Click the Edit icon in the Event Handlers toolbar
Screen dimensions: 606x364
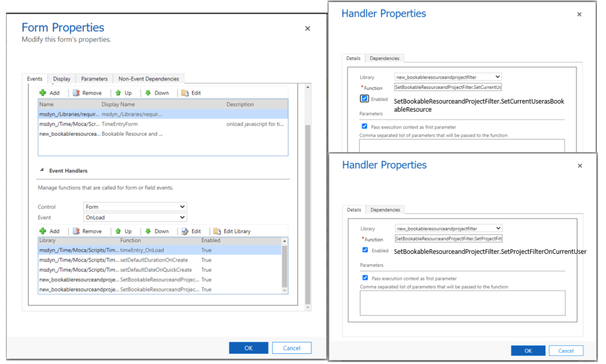pyautogui.click(x=185, y=231)
